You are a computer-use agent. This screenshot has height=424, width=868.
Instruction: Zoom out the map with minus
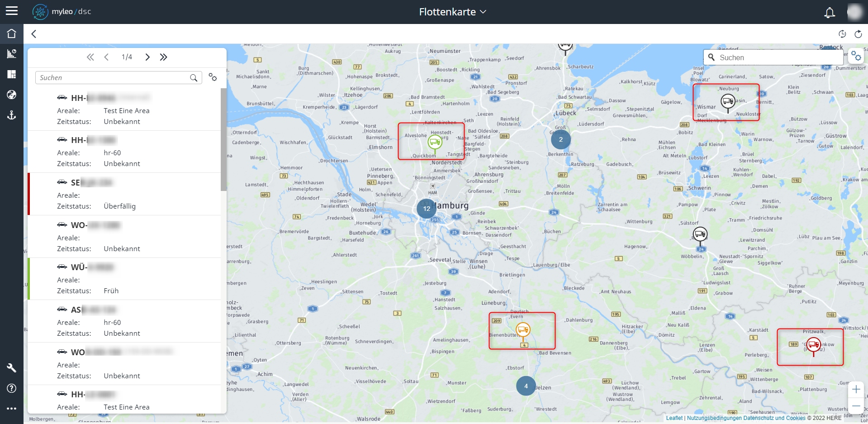(856, 405)
